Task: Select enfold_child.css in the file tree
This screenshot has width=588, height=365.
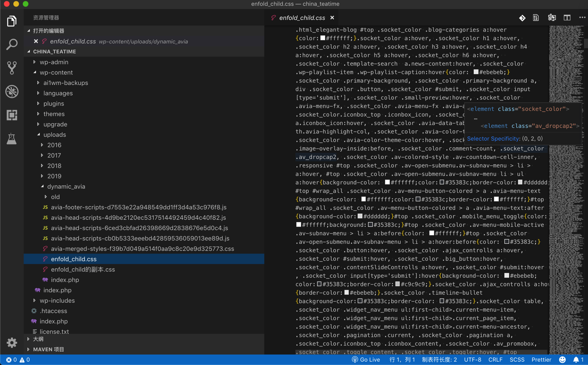Action: click(144, 259)
